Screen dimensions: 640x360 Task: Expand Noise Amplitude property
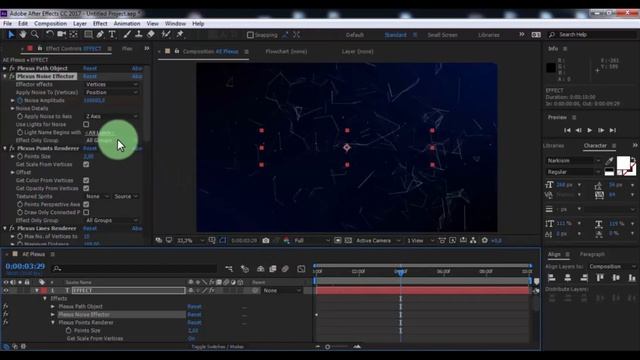coord(13,100)
